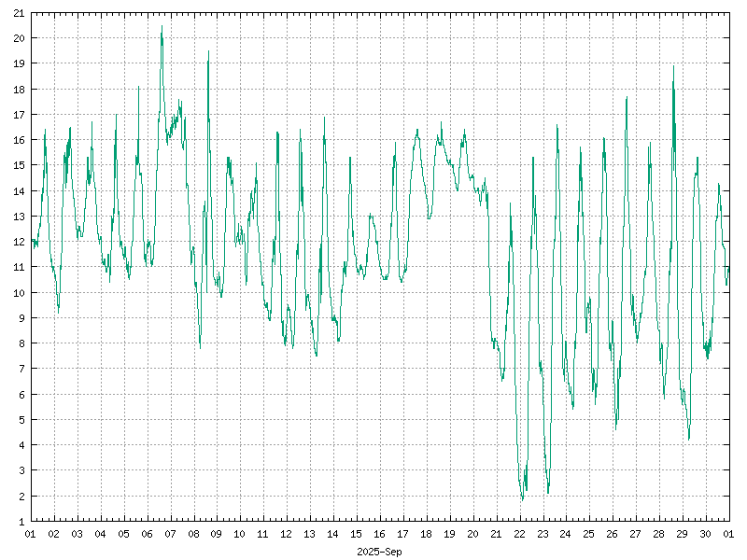The width and height of the screenshot is (747, 560).
Task: Select the x-axis date label 22
Action: click(519, 534)
